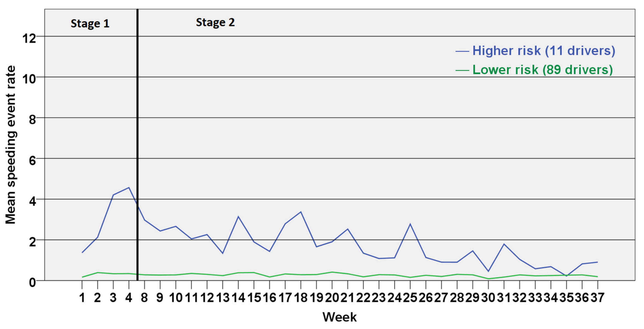Click the blue line low point at week 35

pyautogui.click(x=566, y=276)
